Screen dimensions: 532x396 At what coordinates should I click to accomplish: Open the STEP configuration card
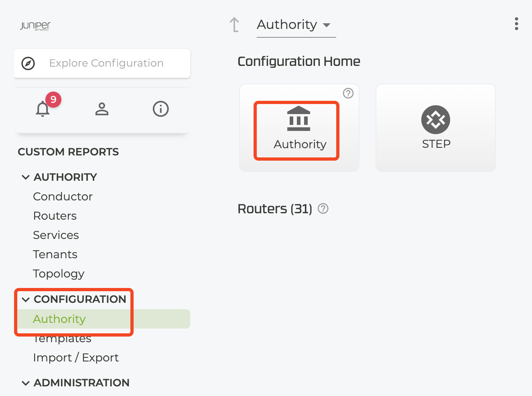coord(435,128)
